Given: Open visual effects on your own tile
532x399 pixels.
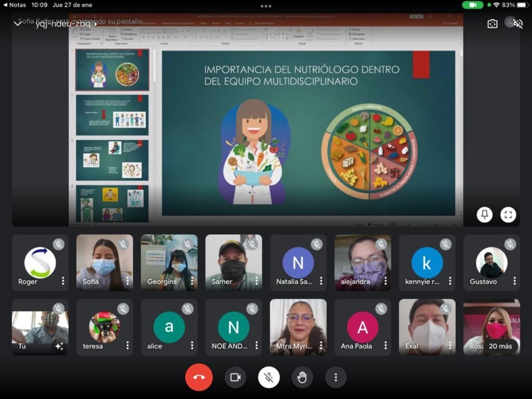Looking at the screenshot, I should pos(59,347).
